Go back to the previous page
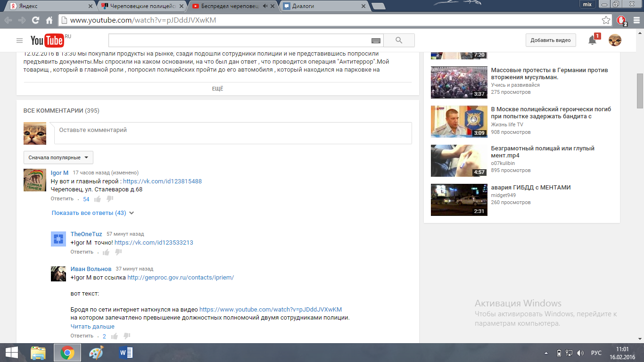 point(8,20)
